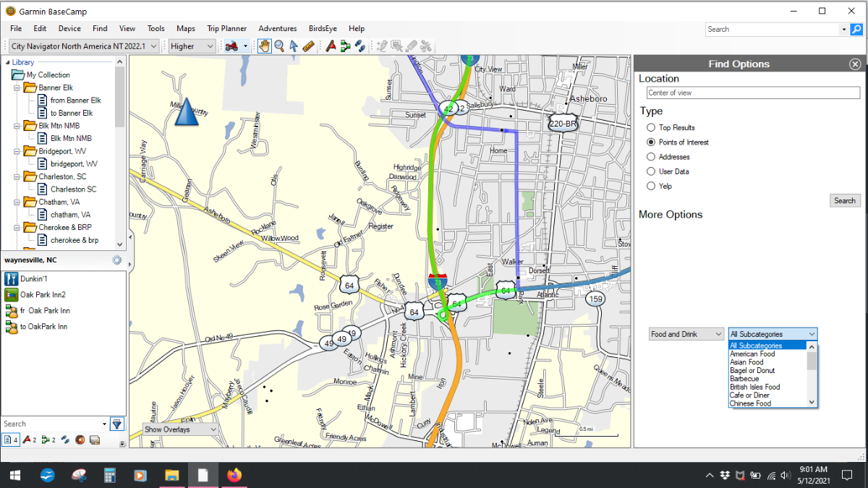Click the magnifier search button at top right
Viewport: 868px width, 488px height.
coord(856,29)
